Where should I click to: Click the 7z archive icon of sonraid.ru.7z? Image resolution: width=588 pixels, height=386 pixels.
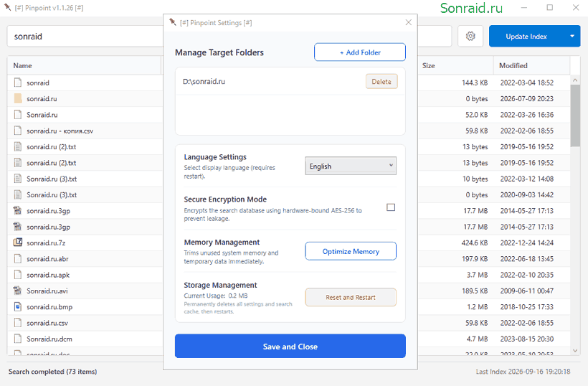(x=18, y=243)
